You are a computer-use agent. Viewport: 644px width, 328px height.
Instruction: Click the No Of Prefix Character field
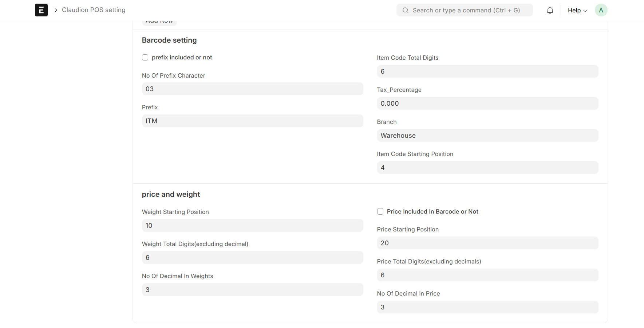[x=252, y=89]
